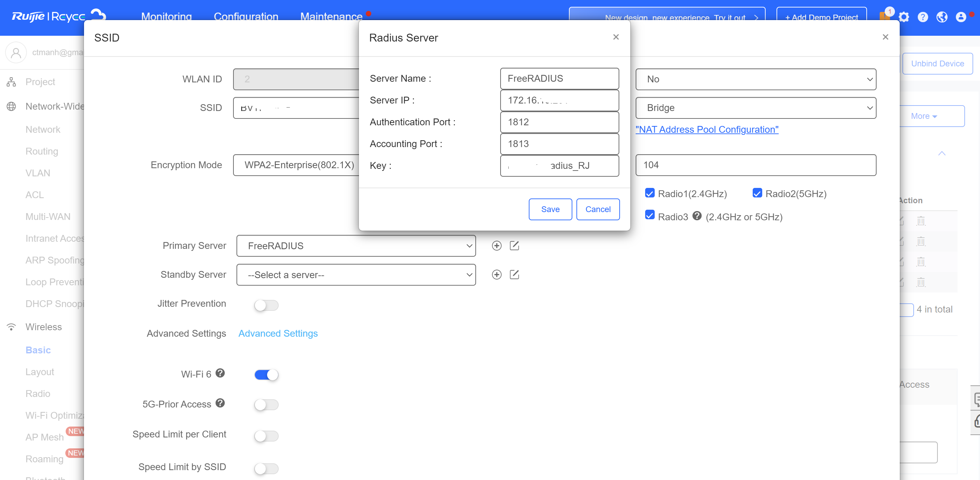The width and height of the screenshot is (980, 480).
Task: Open the More dropdown button
Action: (932, 116)
